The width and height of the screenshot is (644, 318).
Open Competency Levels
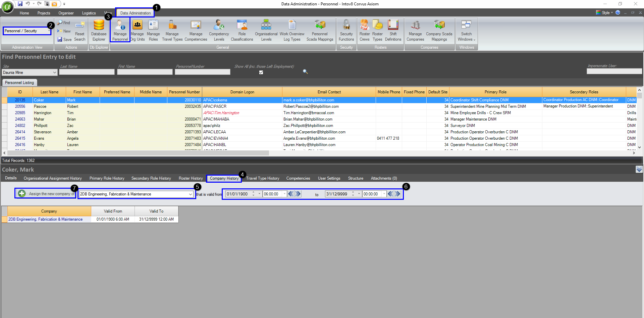point(219,30)
